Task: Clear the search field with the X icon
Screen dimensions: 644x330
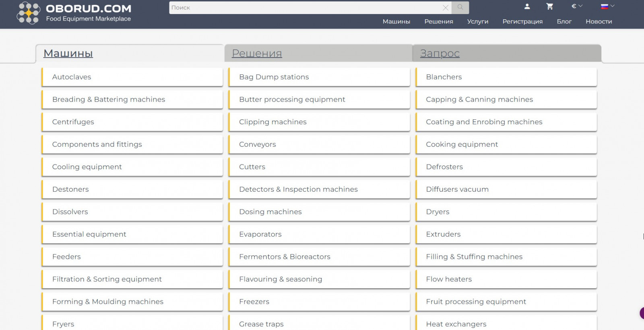Action: tap(445, 8)
